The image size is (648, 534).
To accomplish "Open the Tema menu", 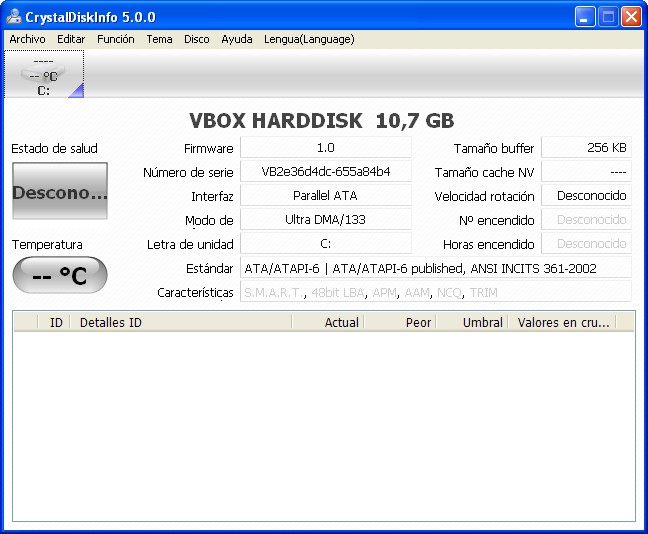I will (x=159, y=39).
